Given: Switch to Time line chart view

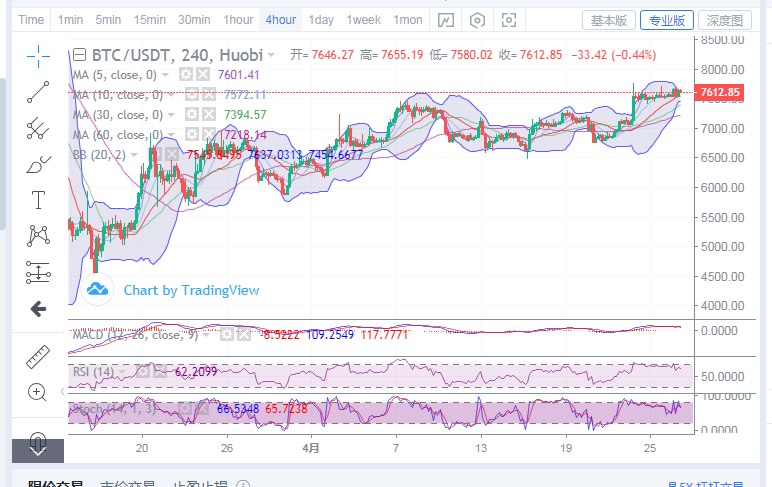Looking at the screenshot, I should pos(31,20).
